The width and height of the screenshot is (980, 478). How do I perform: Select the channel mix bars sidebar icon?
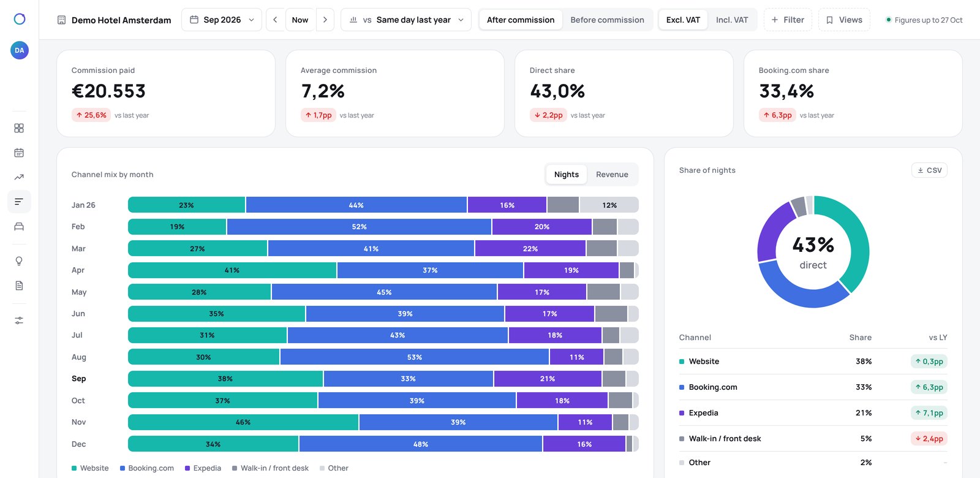[x=19, y=202]
